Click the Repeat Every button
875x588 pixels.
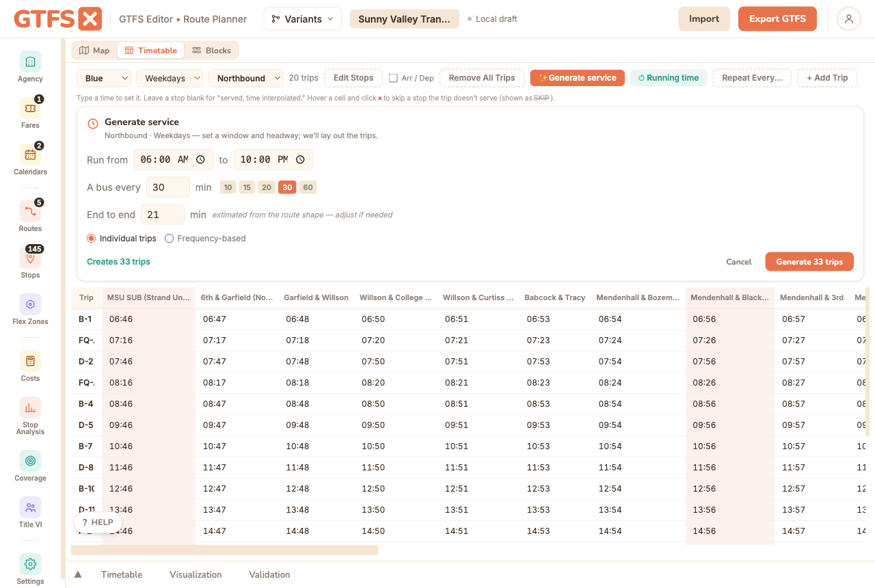[752, 78]
